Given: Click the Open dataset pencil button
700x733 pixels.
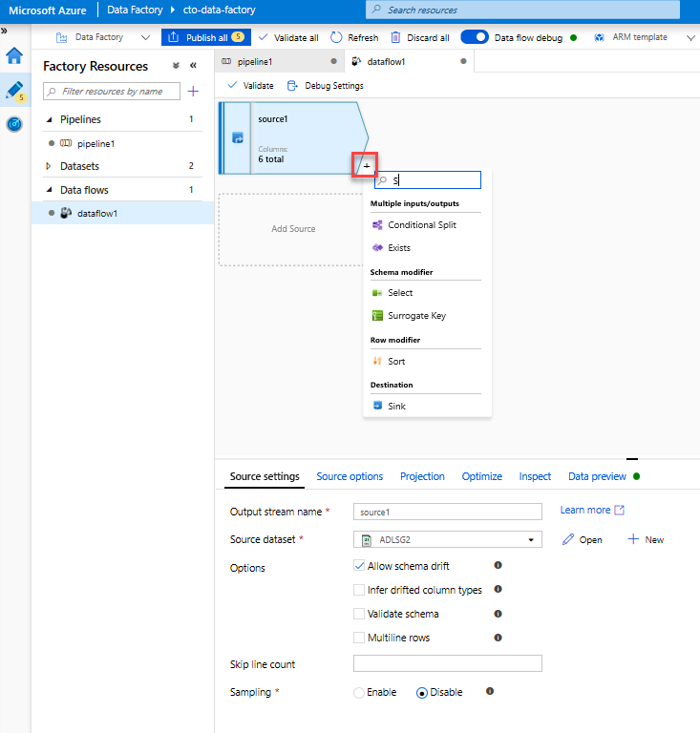Looking at the screenshot, I should tap(583, 539).
